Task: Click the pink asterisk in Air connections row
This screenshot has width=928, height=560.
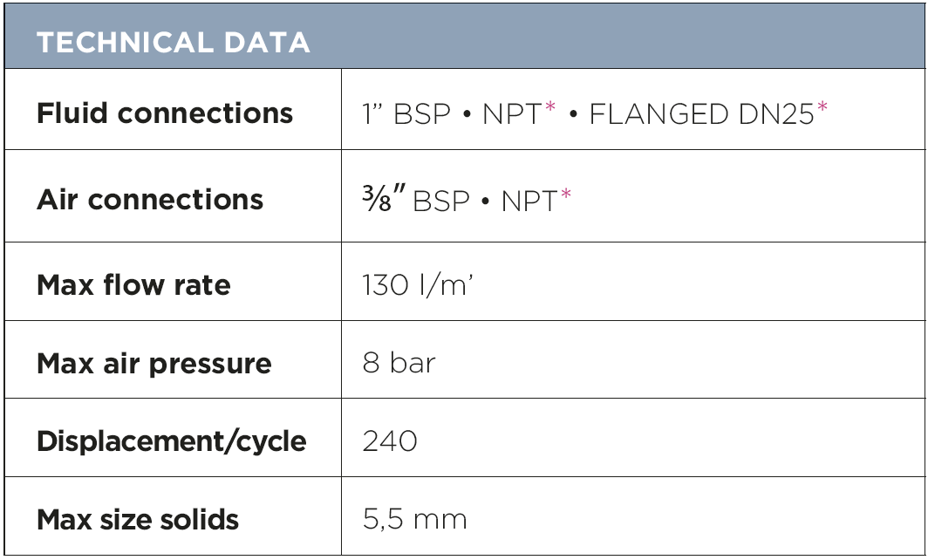Action: pos(566,195)
